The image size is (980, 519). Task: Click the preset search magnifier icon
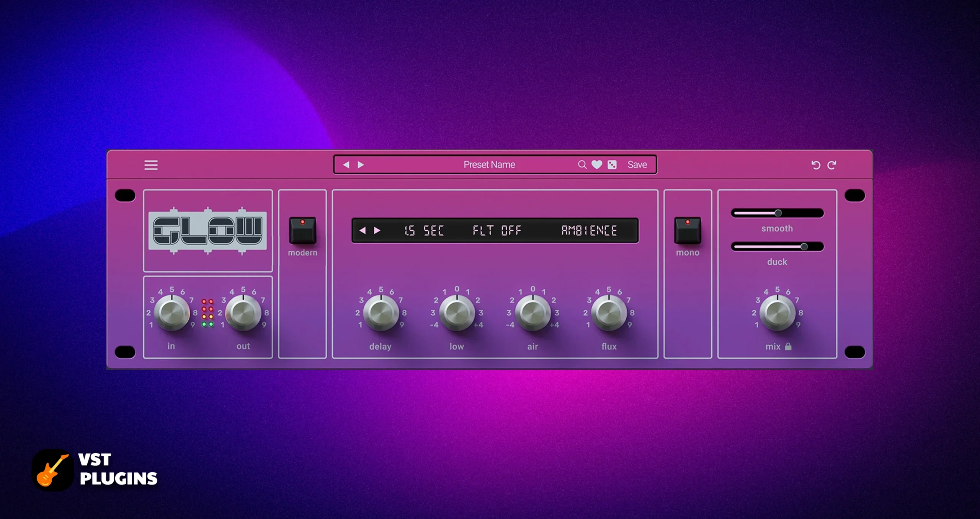tap(582, 164)
